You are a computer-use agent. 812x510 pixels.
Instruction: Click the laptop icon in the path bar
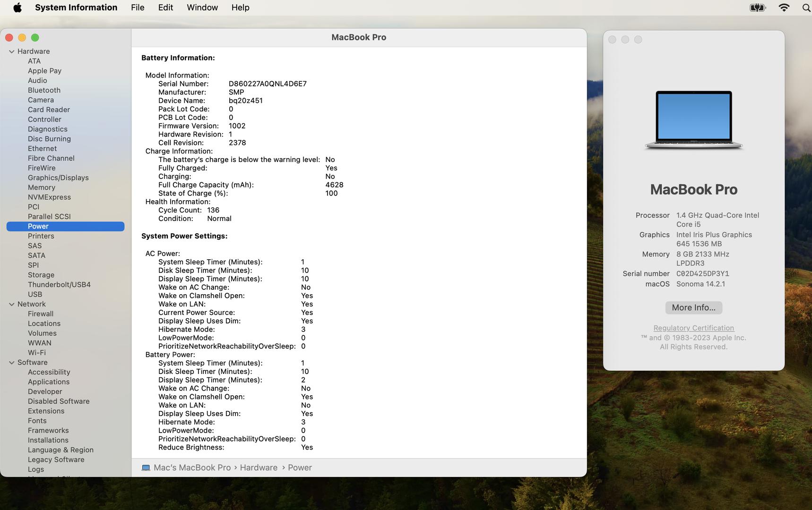(146, 467)
